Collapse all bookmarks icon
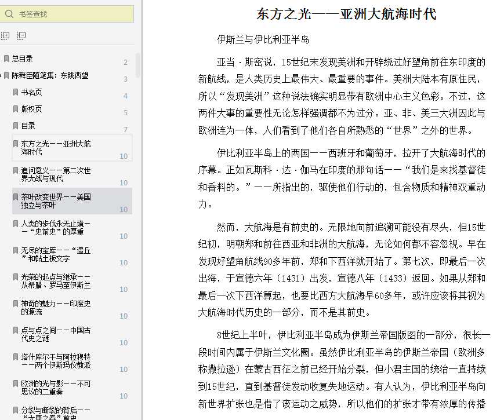 21,35
